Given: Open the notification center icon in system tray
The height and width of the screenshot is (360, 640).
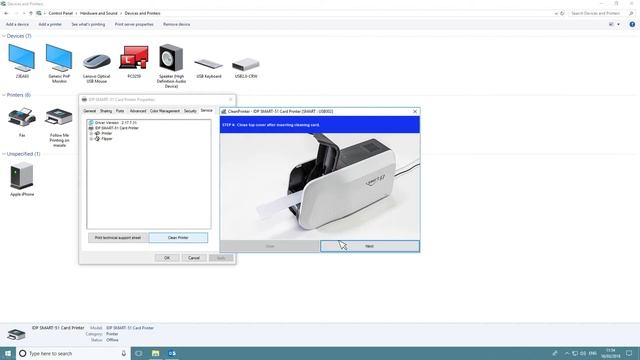Looking at the screenshot, I should coord(629,353).
